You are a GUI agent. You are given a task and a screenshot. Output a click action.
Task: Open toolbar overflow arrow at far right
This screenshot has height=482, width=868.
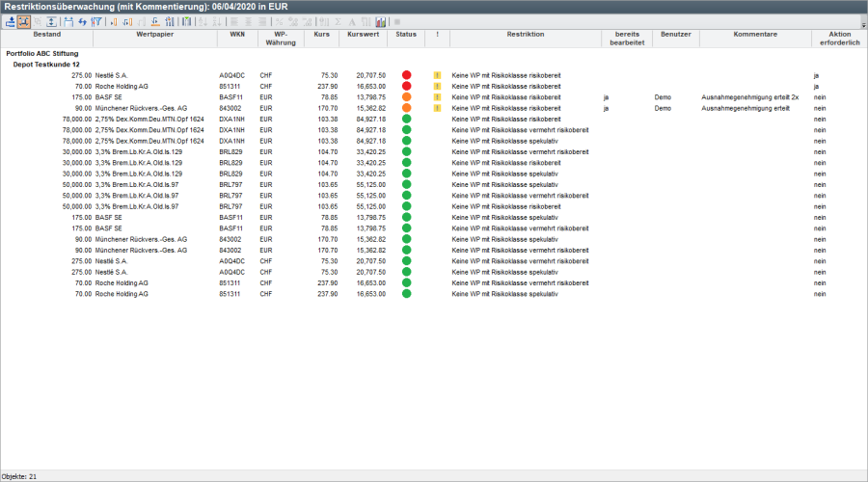point(862,24)
